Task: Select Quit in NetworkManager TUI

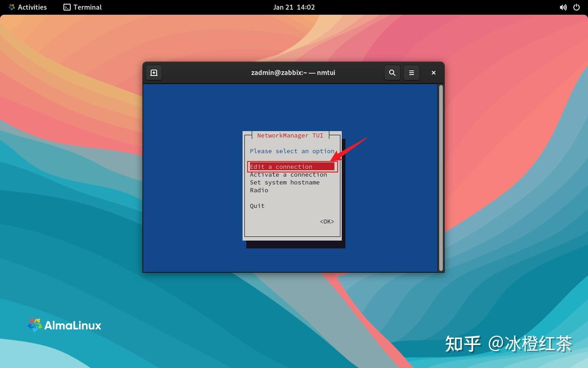Action: (x=257, y=206)
